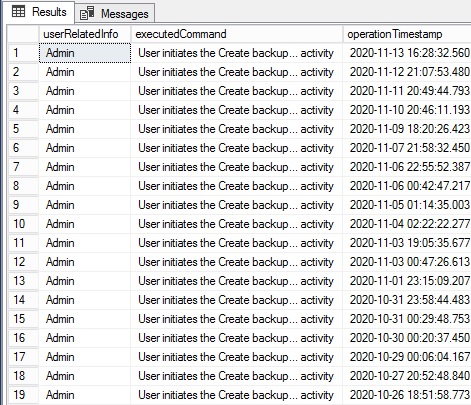Click timestamp 2020-10-26 18:51:58.773

click(x=410, y=395)
